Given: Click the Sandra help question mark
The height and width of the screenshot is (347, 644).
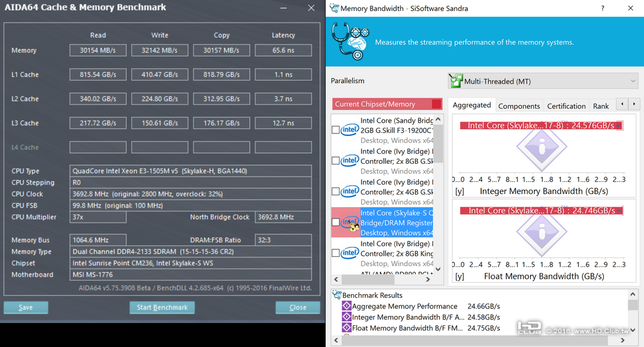Looking at the screenshot, I should (602, 8).
